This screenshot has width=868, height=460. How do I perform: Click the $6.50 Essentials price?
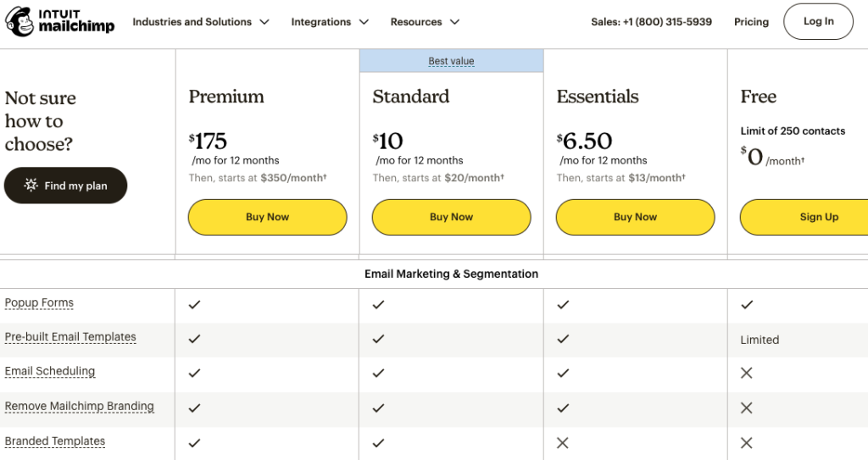point(584,141)
